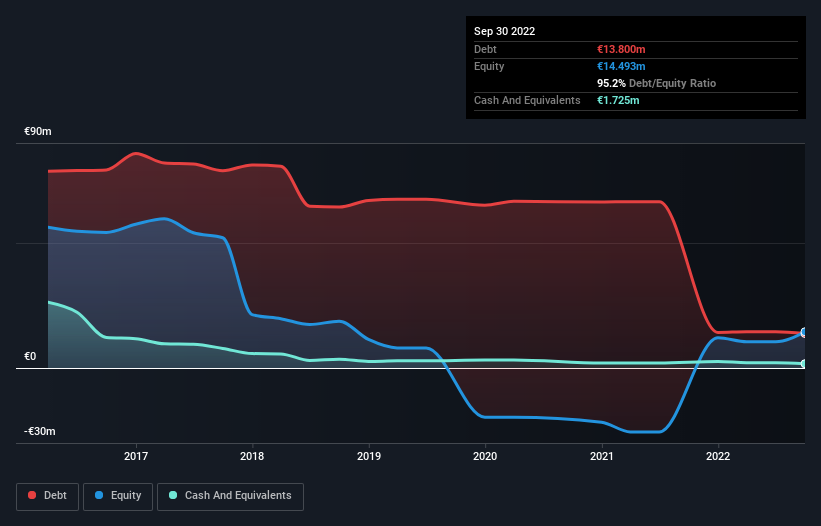Image resolution: width=821 pixels, height=526 pixels.
Task: Select the teal Cash endpoint marker on chart
Action: [x=804, y=364]
